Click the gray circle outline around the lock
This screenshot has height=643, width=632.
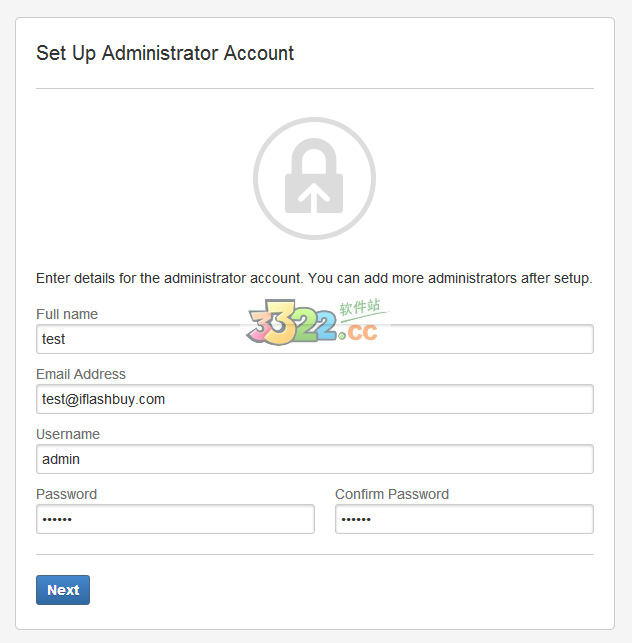click(258, 178)
